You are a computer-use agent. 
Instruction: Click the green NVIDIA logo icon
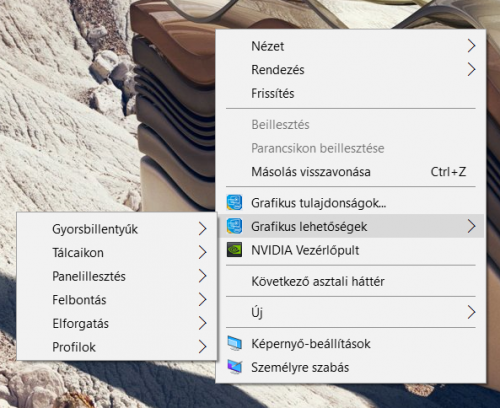[234, 250]
